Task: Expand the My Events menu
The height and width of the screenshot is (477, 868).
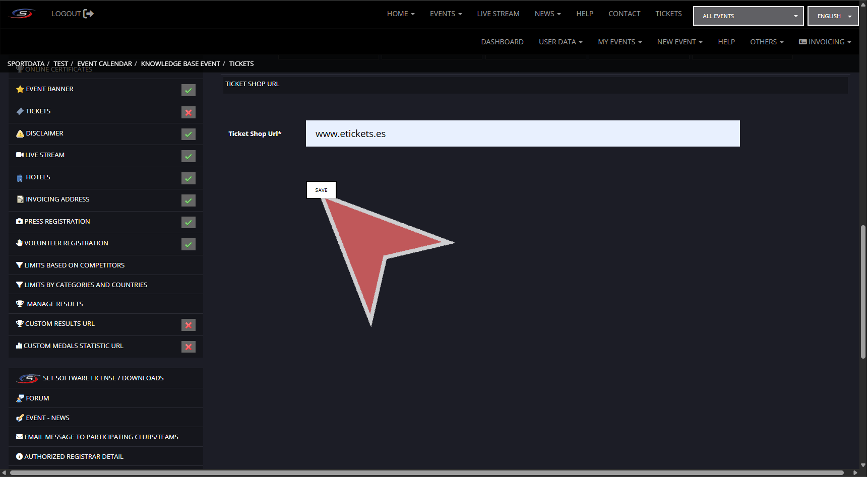Action: 619,42
